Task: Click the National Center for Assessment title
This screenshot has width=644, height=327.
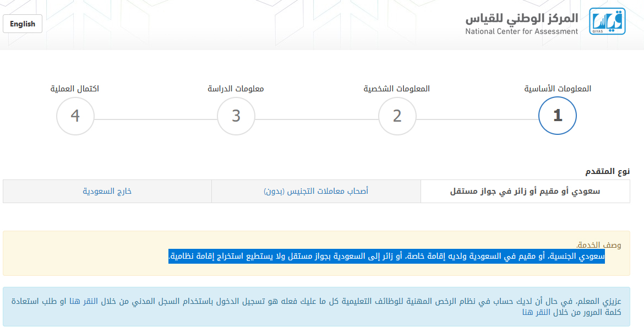Action: coord(522,24)
